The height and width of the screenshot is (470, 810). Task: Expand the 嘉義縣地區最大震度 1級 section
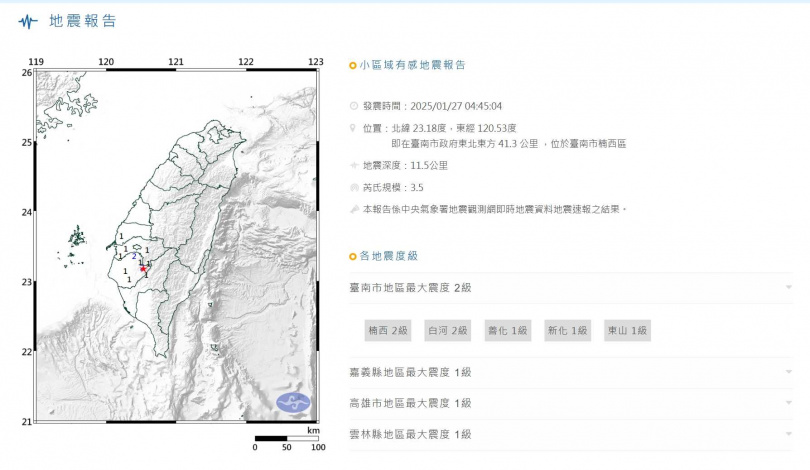(x=571, y=372)
